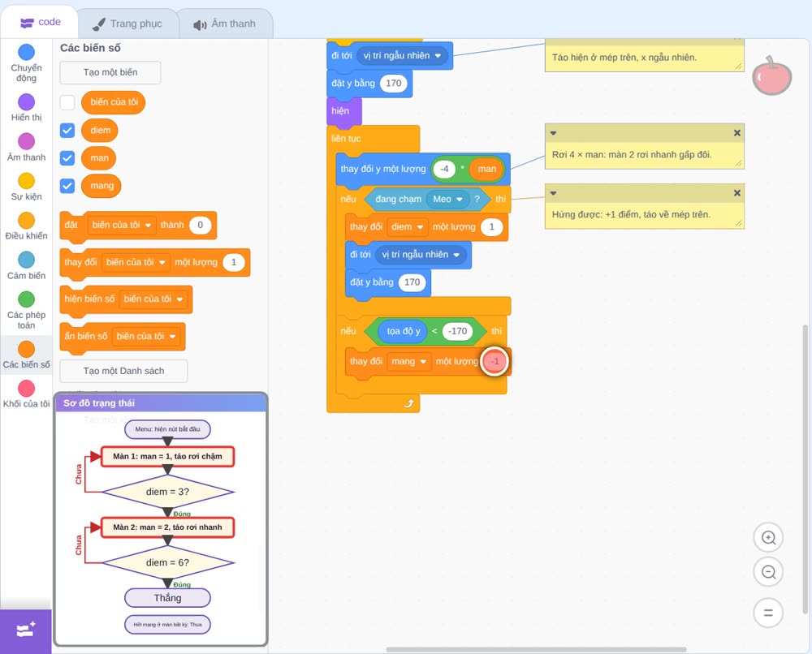Open dropdown in 'hiện biến số' block
Viewport: 812px width, 654px height.
tap(153, 299)
